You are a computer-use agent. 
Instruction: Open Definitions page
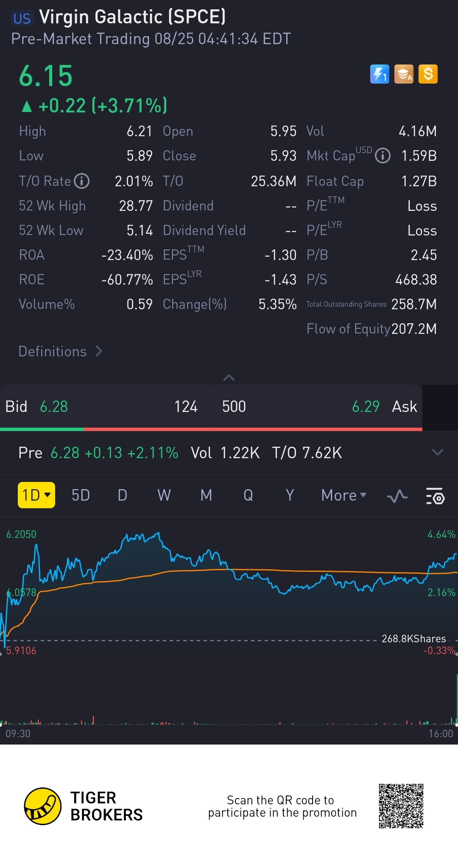(x=60, y=351)
